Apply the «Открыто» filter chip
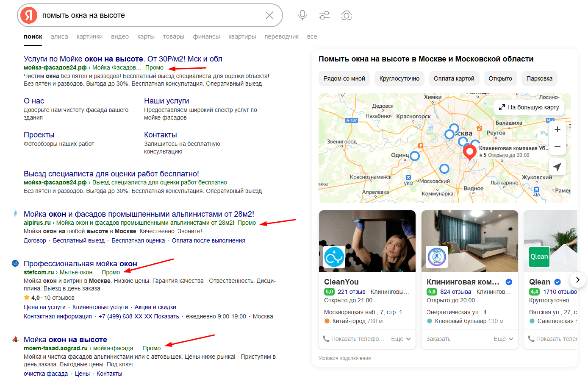Screen dimensions: 588x385 500,78
